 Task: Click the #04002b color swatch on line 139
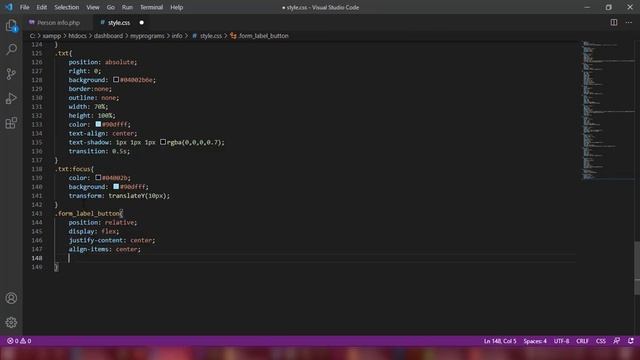point(98,178)
